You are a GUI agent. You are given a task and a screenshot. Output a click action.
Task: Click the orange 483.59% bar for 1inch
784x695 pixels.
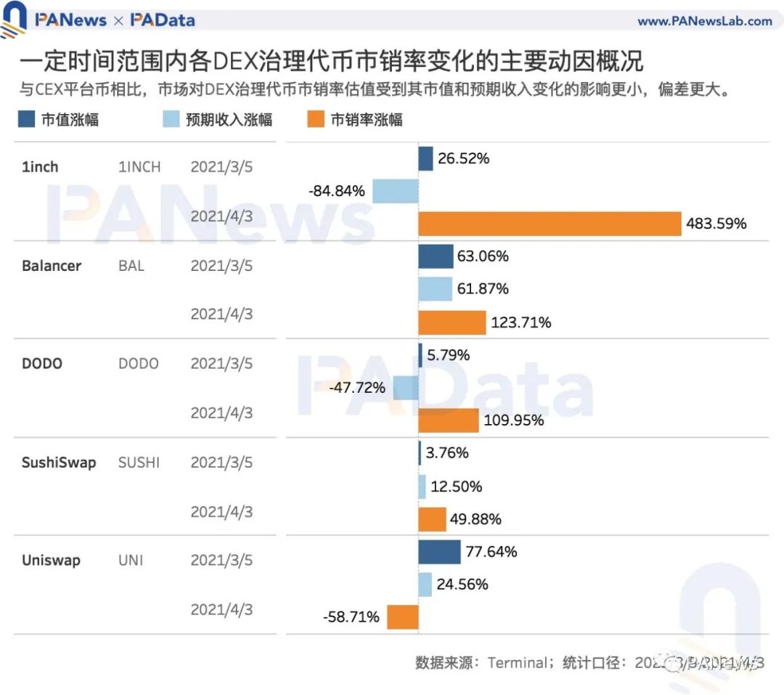[x=550, y=224]
